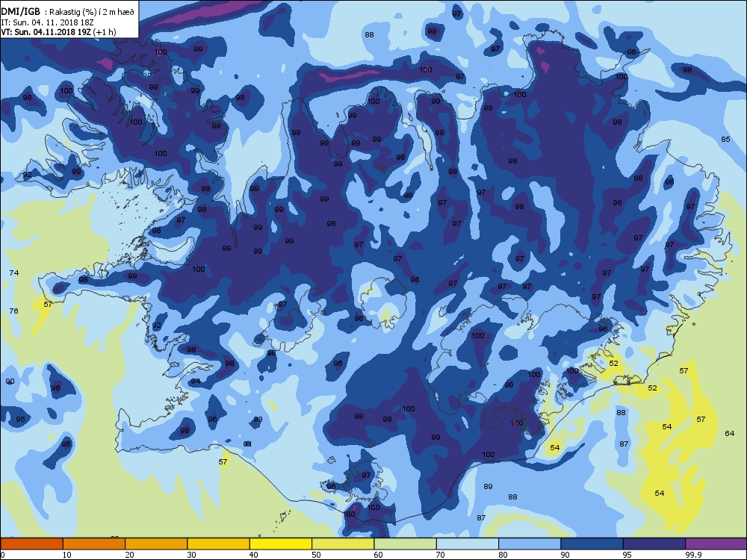Click the '40' legend tick label
Screen dimensions: 747x560
coord(253,555)
